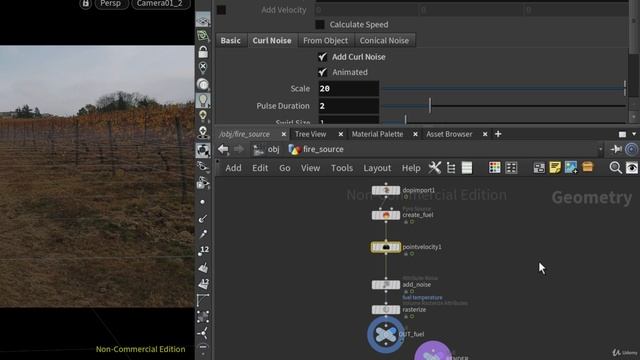Adjust the Scale slider
Screen dimensions: 640x360
coord(504,89)
